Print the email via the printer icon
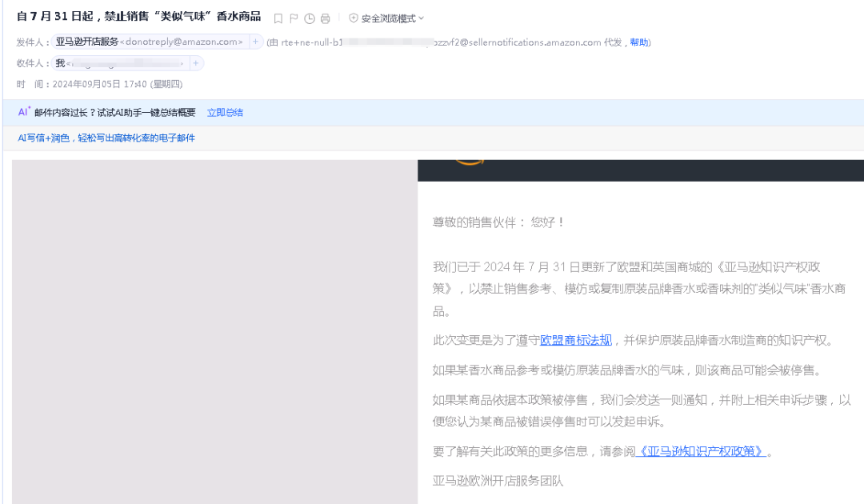Screen dimensions: 864x504 click(324, 18)
